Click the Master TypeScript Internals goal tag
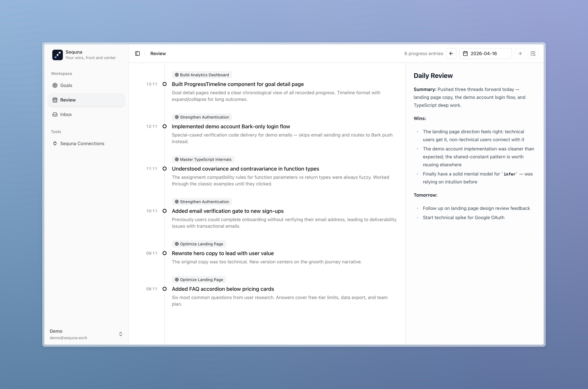Screen dimensions: 588x389 click(203, 159)
